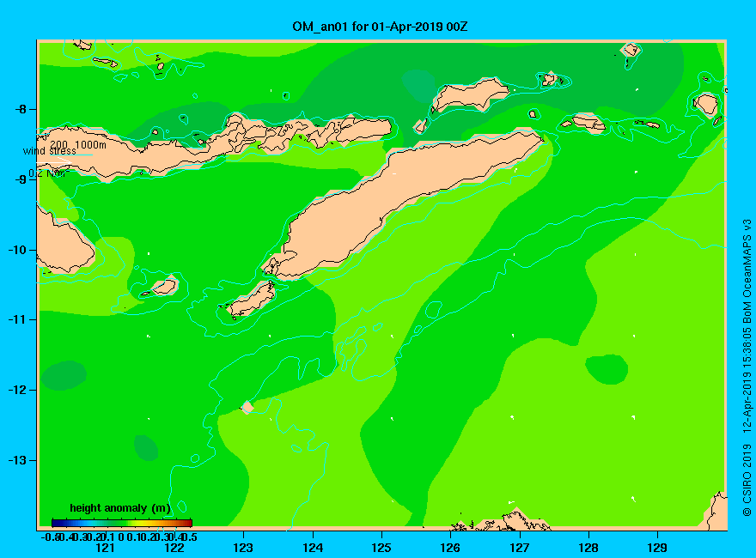Select the wind stress legend label
The height and width of the screenshot is (558, 756).
[x=50, y=151]
